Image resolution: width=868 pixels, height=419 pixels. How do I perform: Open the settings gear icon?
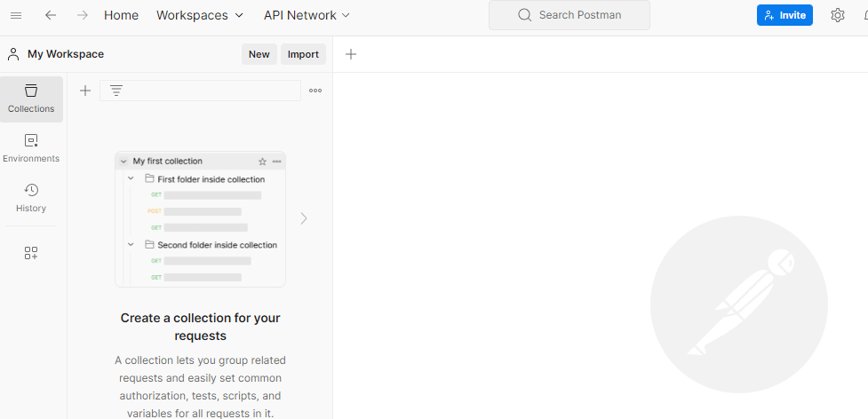pyautogui.click(x=838, y=15)
